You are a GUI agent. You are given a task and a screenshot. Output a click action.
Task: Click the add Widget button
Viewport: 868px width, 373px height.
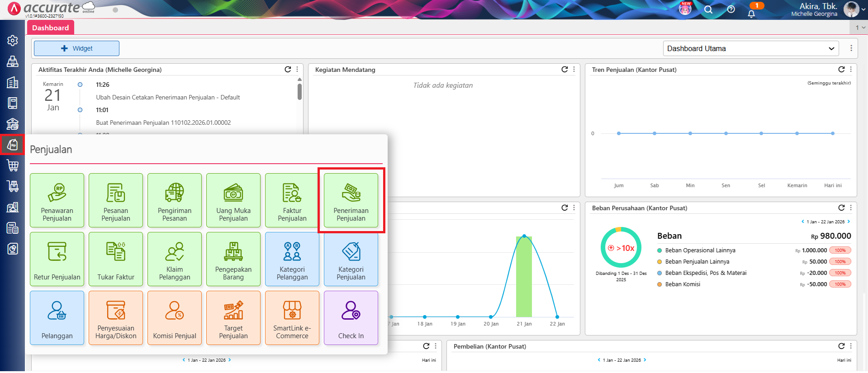(76, 48)
